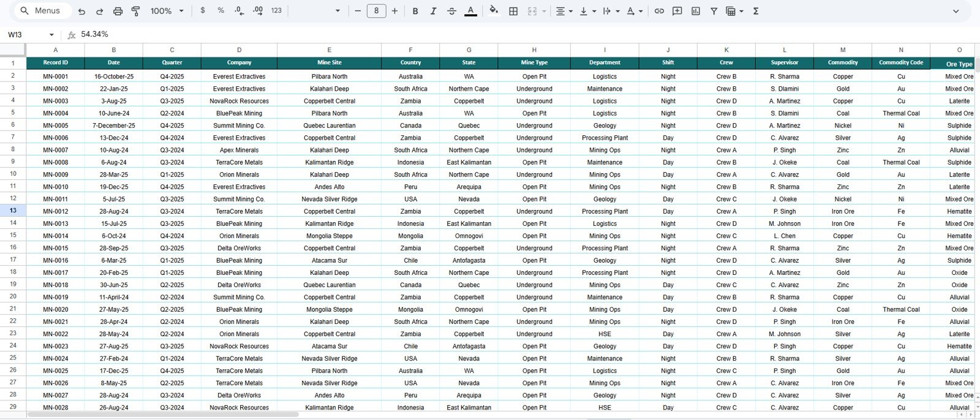This screenshot has height=420, width=980.
Task: Activate the Paint format roller
Action: 136,11
